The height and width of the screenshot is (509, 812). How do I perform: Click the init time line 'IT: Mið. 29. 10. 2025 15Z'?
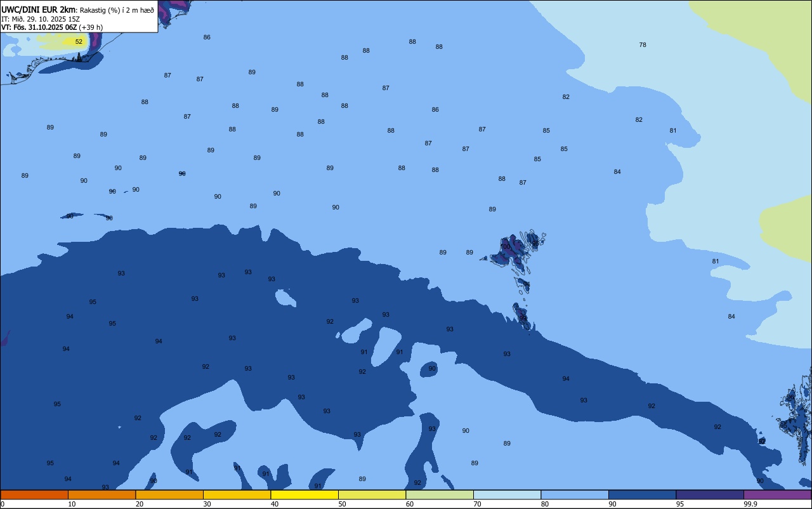[40, 18]
